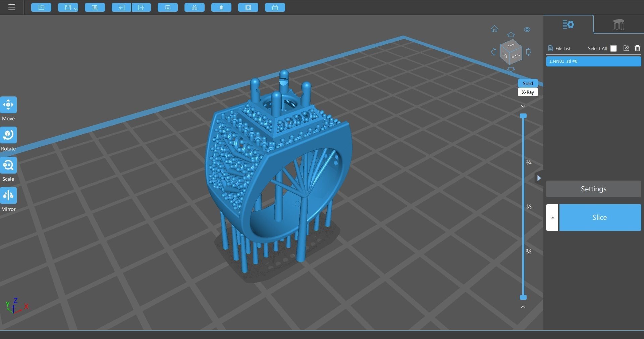The width and height of the screenshot is (644, 339).
Task: Collapse the right side panel arrow
Action: (x=539, y=178)
